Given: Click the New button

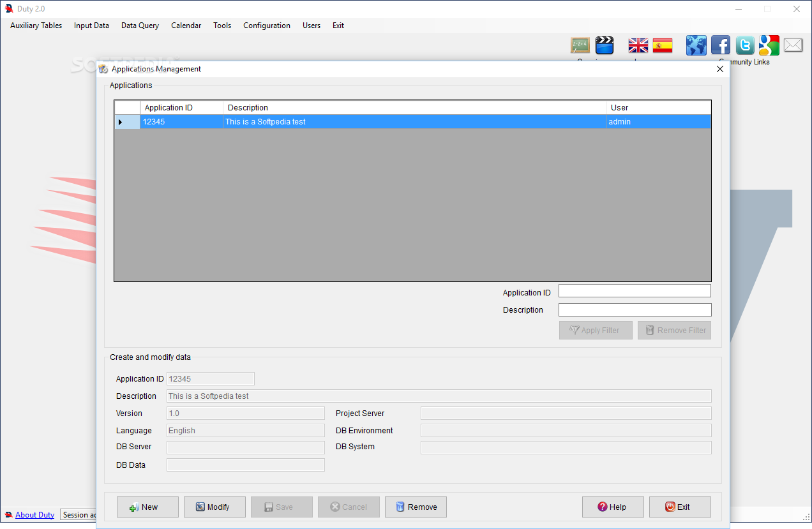Looking at the screenshot, I should click(x=147, y=507).
